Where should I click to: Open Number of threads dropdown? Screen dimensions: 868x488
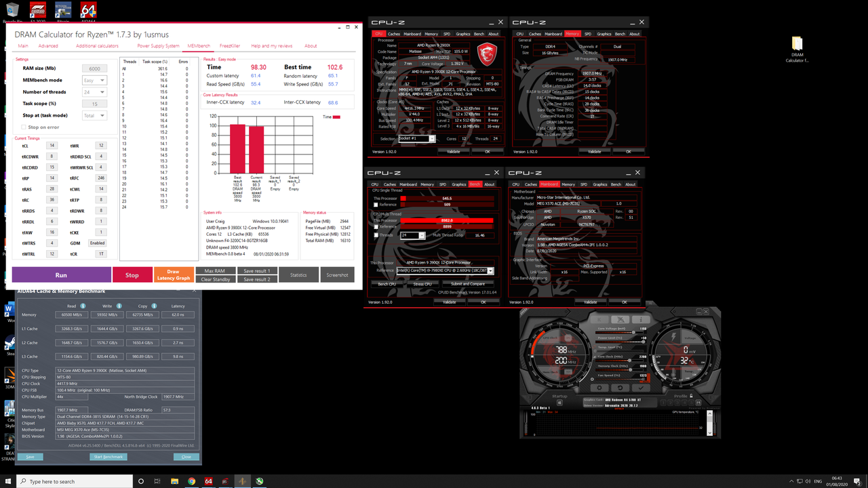(94, 91)
